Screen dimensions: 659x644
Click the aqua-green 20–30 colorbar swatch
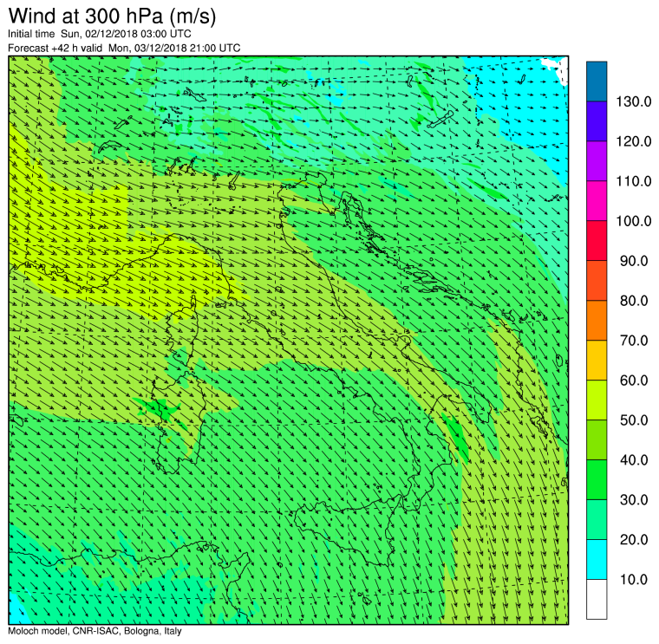[x=597, y=520]
